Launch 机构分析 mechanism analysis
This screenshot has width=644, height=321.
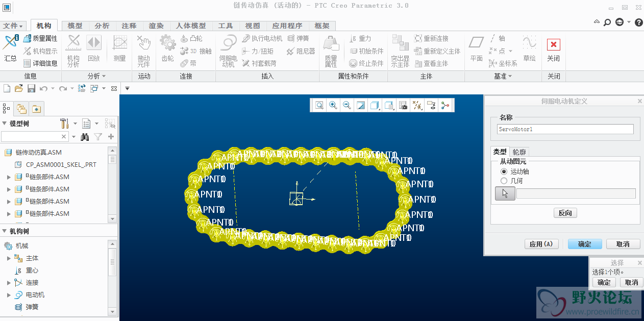[73, 51]
